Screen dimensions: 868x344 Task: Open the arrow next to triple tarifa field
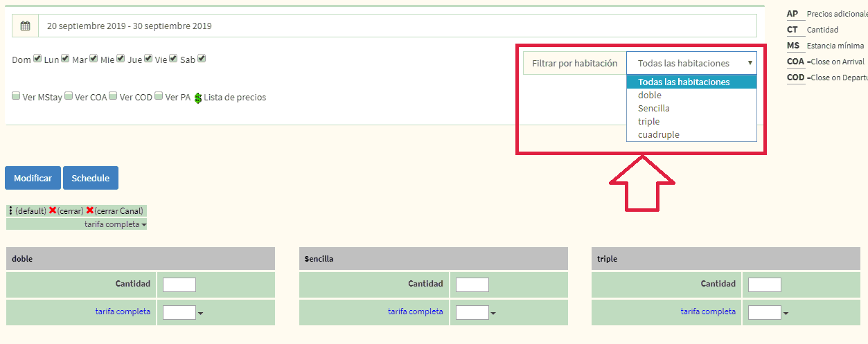[786, 314]
